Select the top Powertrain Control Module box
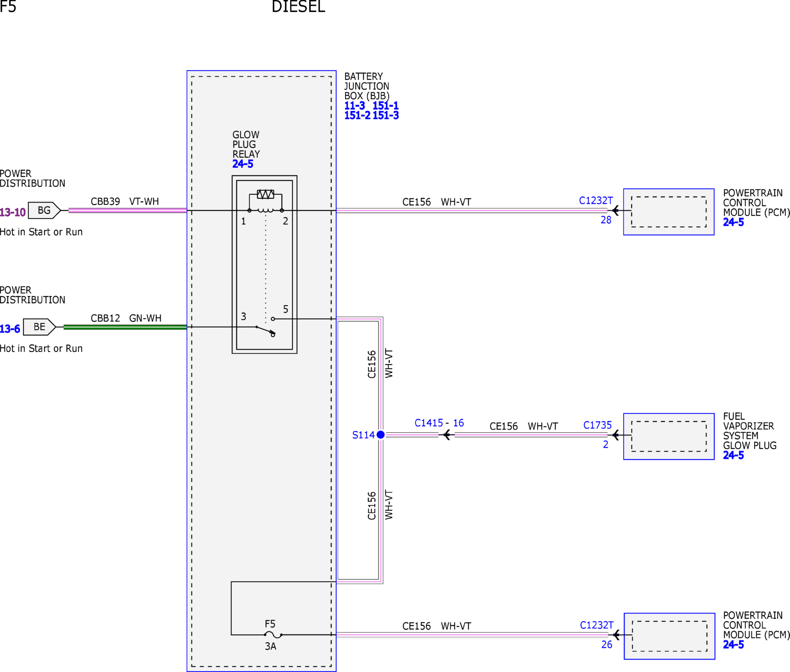Image resolution: width=790 pixels, height=672 pixels. 669,212
